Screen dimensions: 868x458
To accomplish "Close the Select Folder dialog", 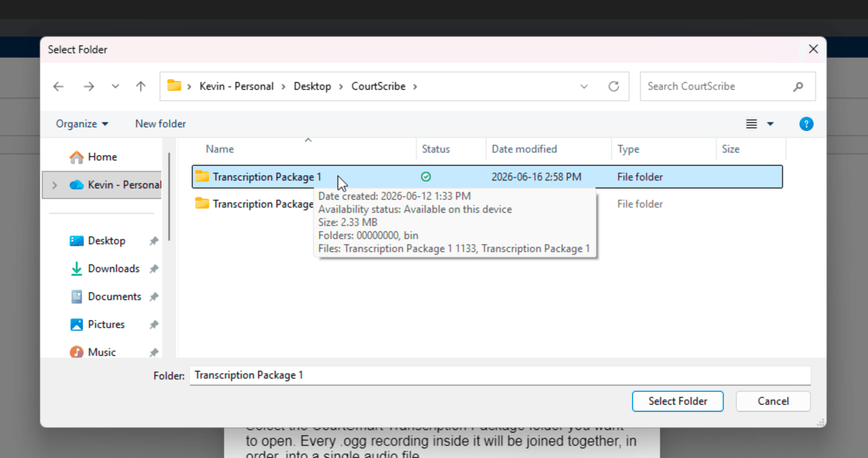I will pyautogui.click(x=814, y=49).
